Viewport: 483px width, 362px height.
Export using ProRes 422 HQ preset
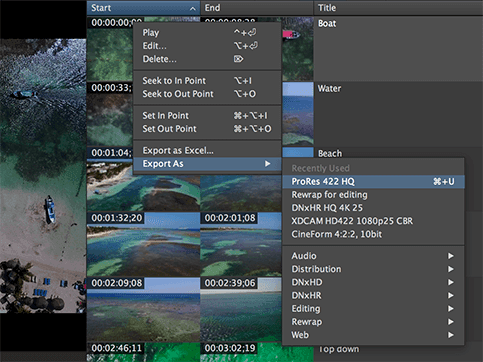tap(373, 182)
